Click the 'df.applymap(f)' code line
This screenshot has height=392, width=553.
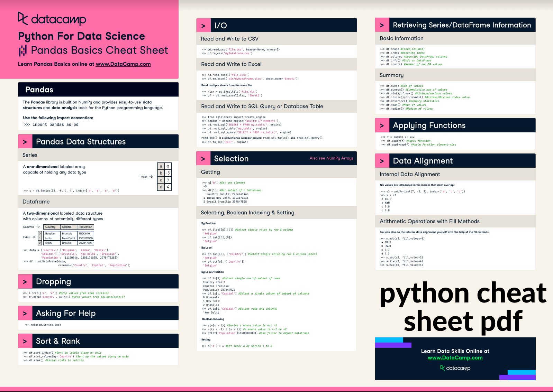[x=418, y=144]
